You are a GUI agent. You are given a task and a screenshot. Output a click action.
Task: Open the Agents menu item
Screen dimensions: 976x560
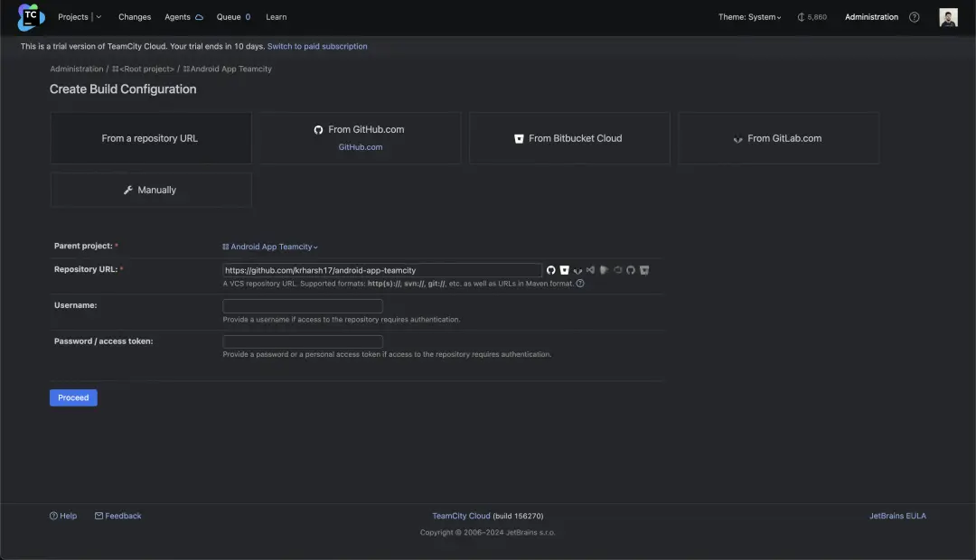[x=183, y=17]
